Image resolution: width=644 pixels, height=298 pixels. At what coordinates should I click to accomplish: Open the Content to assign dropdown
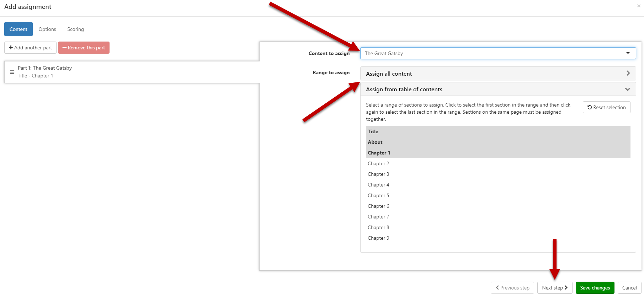coord(498,53)
